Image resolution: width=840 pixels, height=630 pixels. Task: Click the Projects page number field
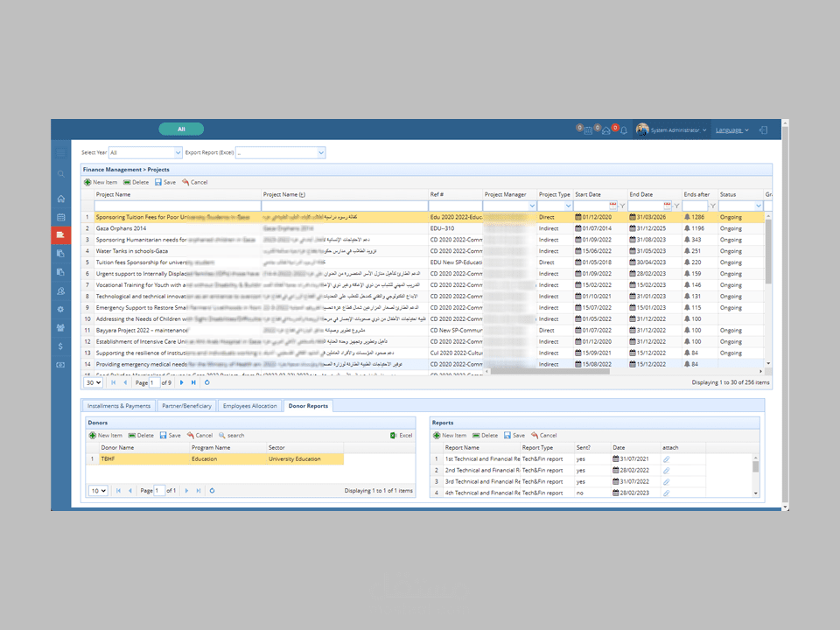[154, 382]
